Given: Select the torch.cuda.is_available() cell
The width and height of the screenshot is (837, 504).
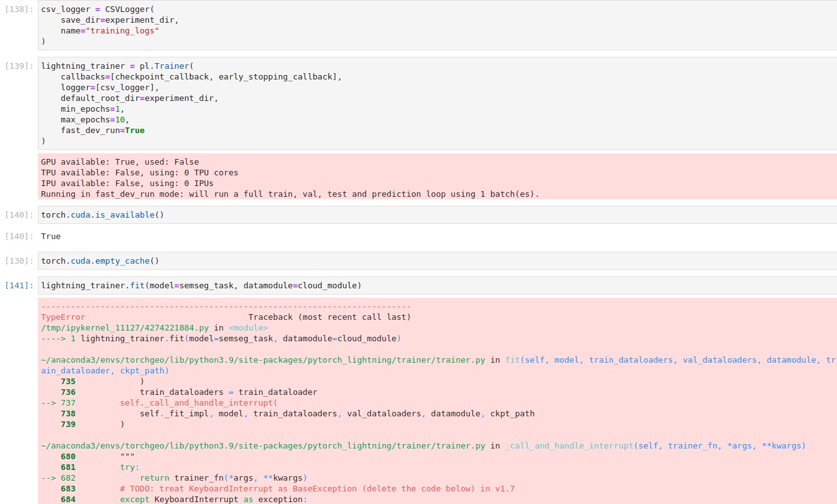Looking at the screenshot, I should 437,215.
